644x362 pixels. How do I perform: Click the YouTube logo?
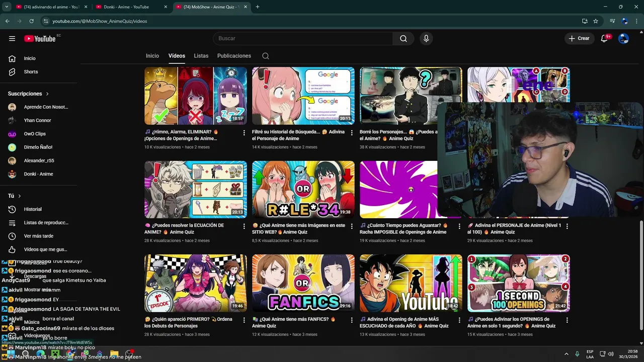(40, 39)
